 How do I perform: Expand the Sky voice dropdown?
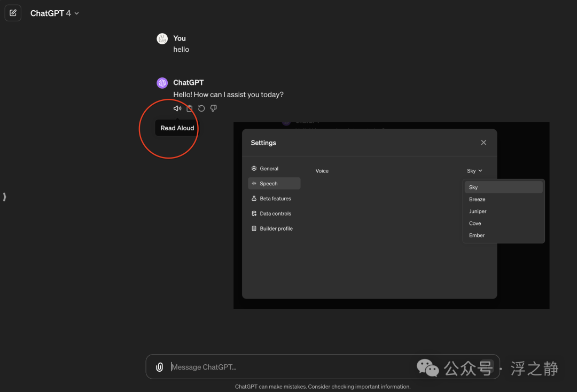coord(475,170)
